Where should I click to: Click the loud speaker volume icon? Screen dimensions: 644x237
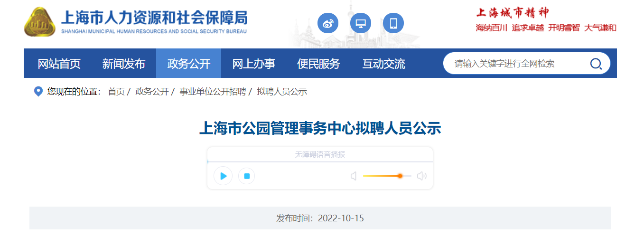click(422, 176)
